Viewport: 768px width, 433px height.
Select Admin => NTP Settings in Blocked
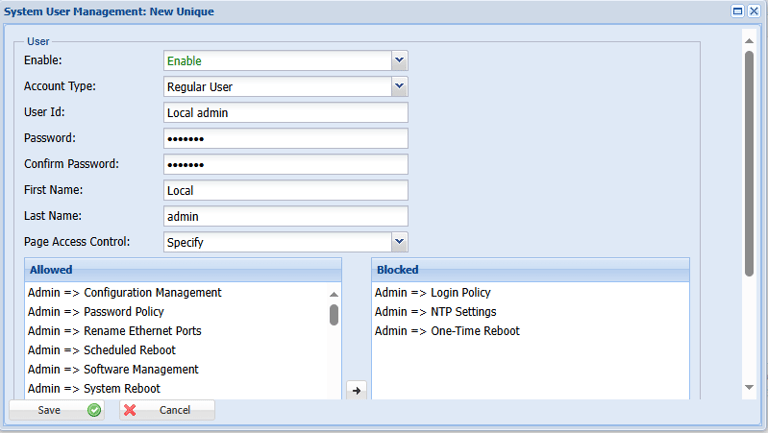[435, 312]
